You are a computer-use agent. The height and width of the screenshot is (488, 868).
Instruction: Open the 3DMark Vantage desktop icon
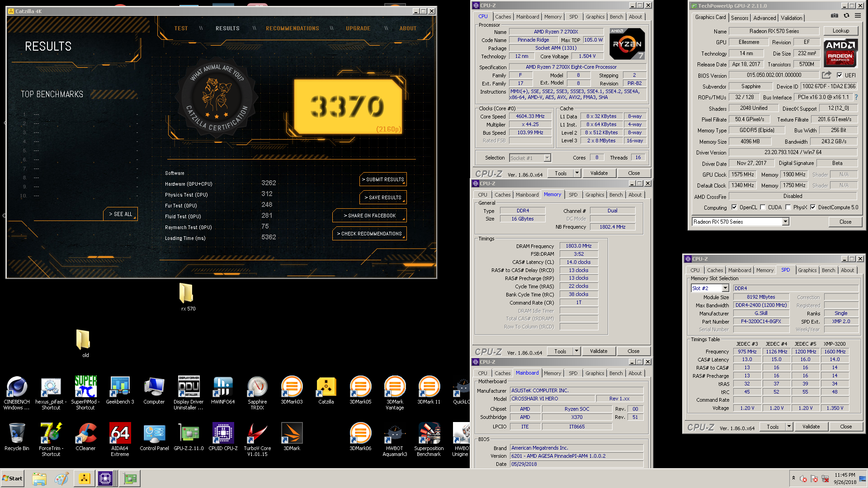(x=395, y=392)
